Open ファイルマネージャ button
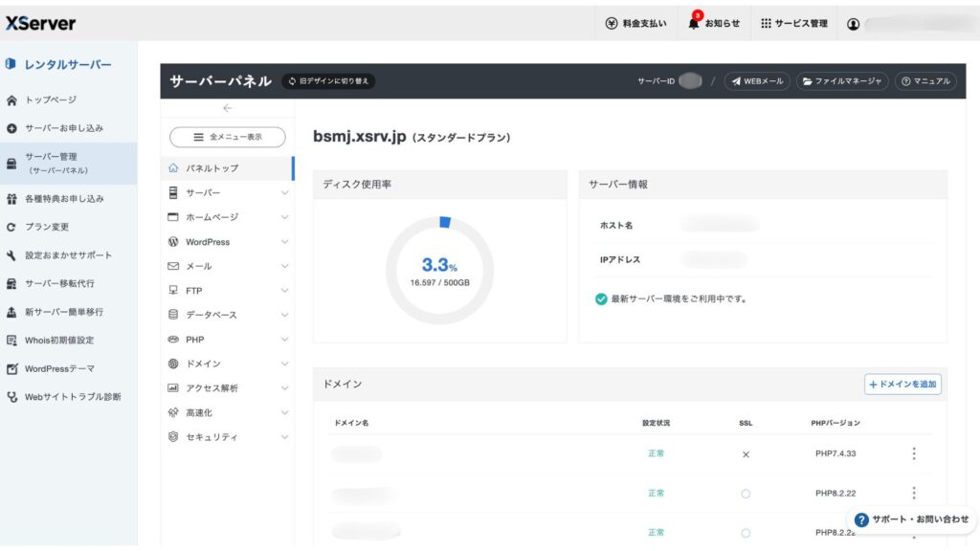Image resolution: width=980 pixels, height=551 pixels. point(842,81)
